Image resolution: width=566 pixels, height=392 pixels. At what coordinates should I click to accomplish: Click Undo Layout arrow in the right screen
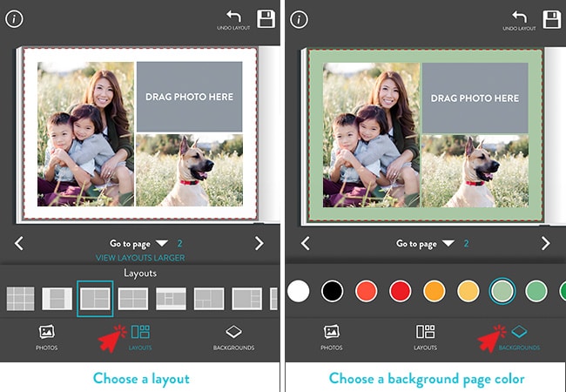click(x=519, y=17)
